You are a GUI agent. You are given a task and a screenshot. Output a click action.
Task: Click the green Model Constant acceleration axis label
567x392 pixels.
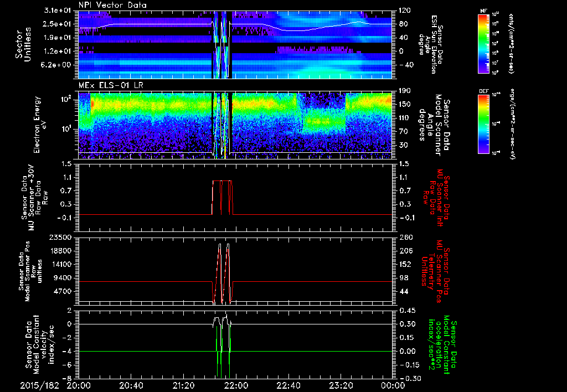point(442,345)
